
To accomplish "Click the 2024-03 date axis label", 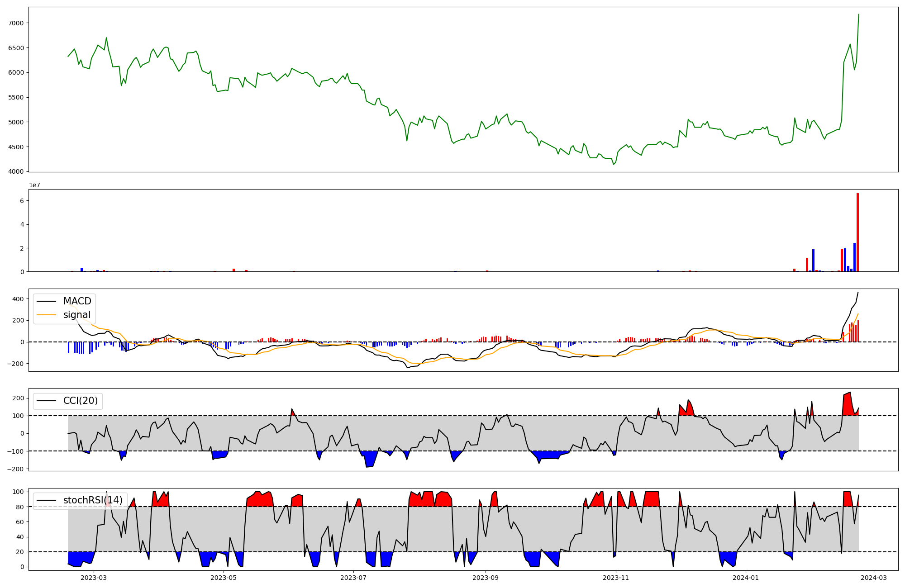I will click(873, 578).
